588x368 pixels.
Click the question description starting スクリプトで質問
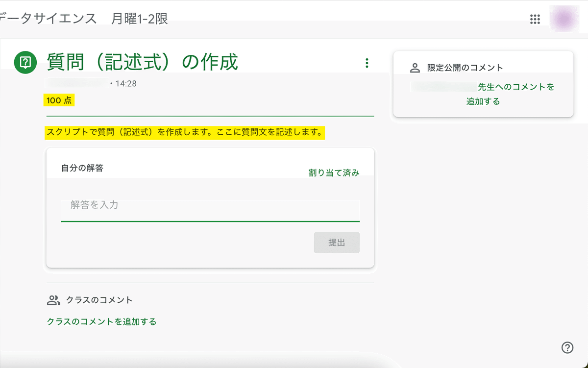point(184,132)
